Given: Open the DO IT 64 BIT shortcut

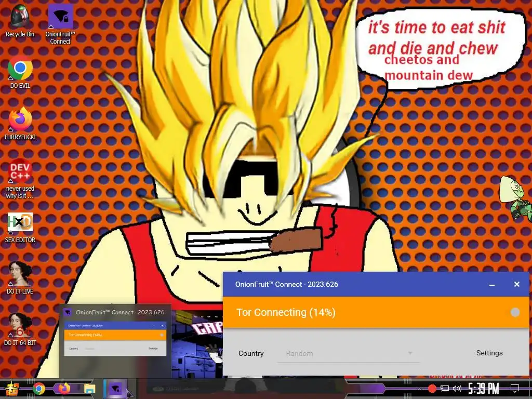Looking at the screenshot, I should [20, 329].
